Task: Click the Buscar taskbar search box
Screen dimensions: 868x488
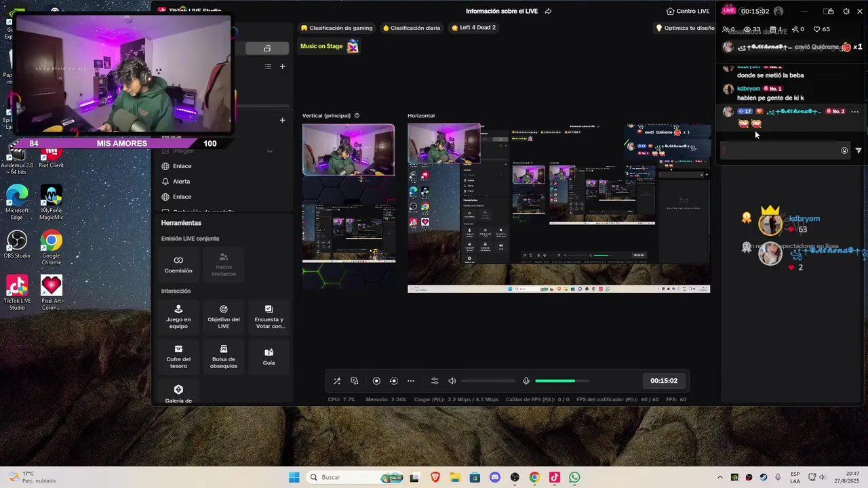Action: 355,477
